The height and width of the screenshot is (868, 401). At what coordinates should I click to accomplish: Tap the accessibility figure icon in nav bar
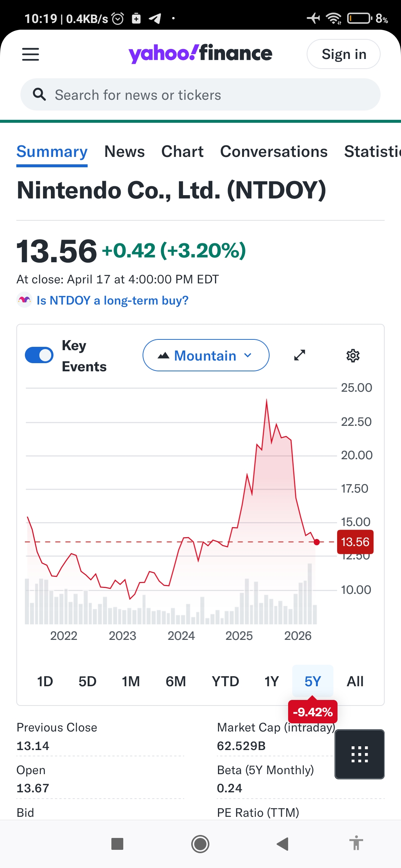(x=356, y=843)
